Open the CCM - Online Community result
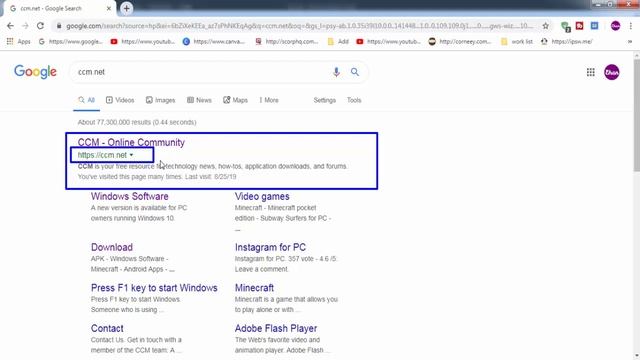This screenshot has height=360, width=640. 131,142
